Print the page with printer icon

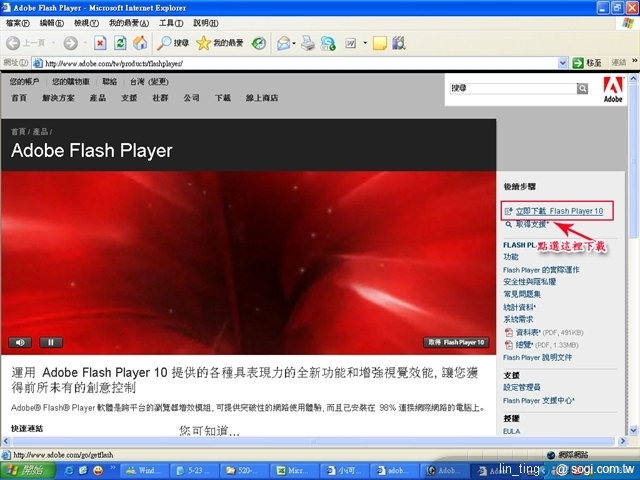click(308, 43)
